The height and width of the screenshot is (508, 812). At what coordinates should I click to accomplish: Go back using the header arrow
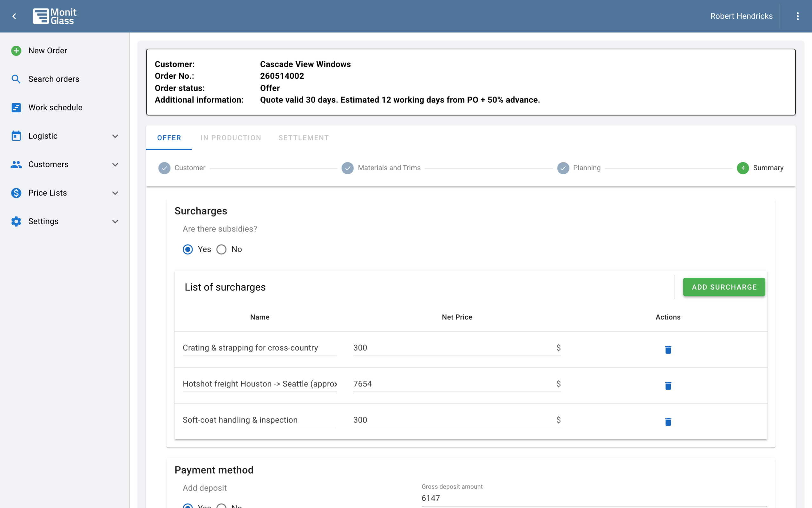(14, 16)
